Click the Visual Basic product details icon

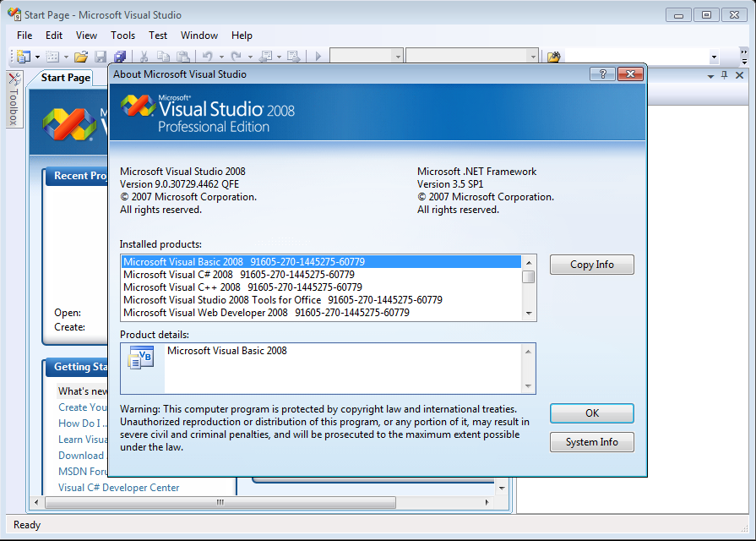141,357
